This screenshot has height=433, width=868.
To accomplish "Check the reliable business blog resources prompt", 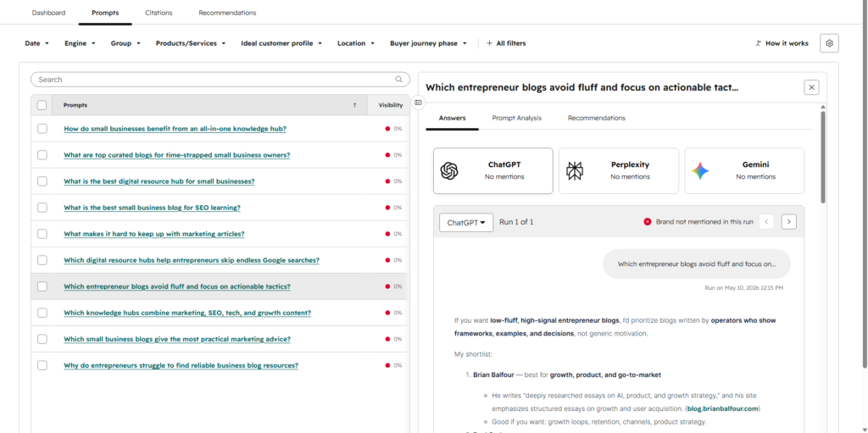I will coord(42,365).
